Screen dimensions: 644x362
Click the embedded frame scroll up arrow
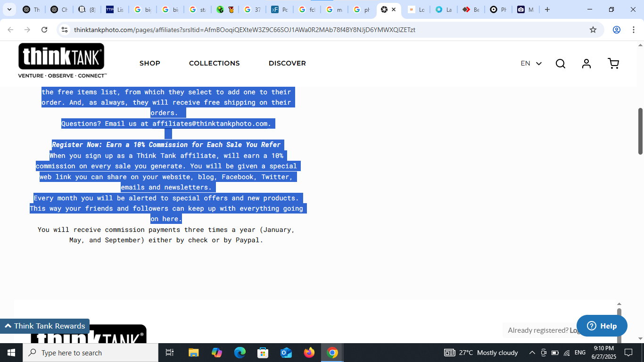tap(619, 304)
